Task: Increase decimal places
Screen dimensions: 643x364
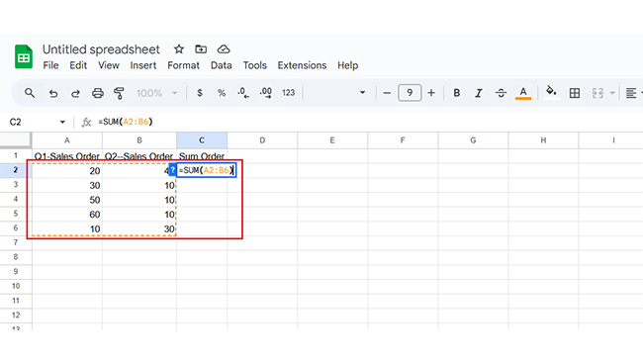Action: [x=266, y=93]
